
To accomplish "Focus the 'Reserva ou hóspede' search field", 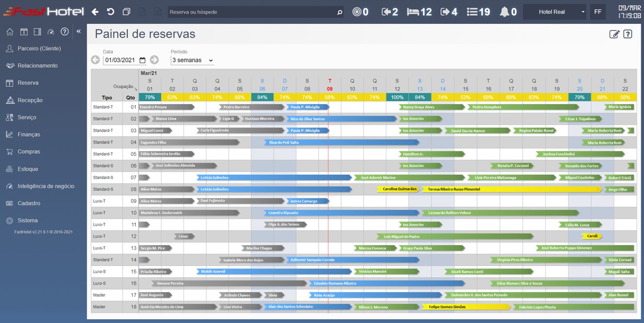I will [252, 12].
